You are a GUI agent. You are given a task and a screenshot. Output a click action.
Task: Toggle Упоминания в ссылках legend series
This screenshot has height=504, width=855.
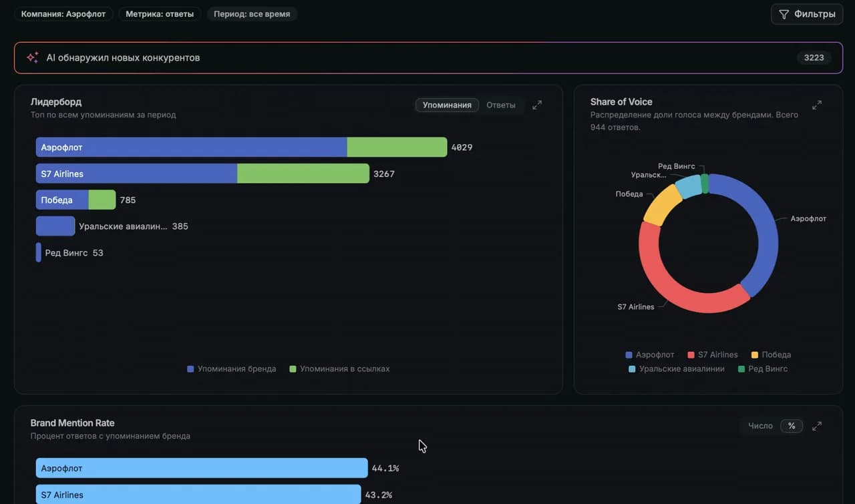click(x=339, y=368)
